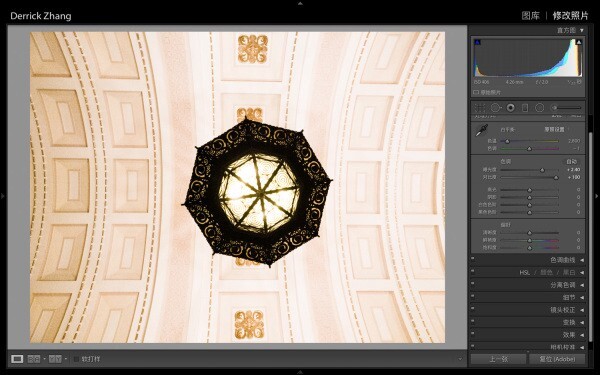This screenshot has width=600, height=375.
Task: Click the 高光 highlights slider handle
Action: 530,190
